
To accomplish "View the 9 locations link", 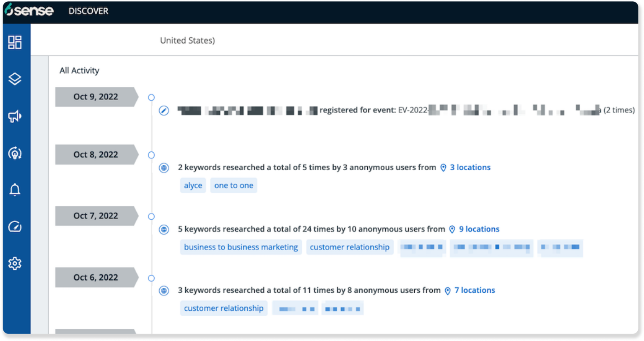I will pos(479,229).
